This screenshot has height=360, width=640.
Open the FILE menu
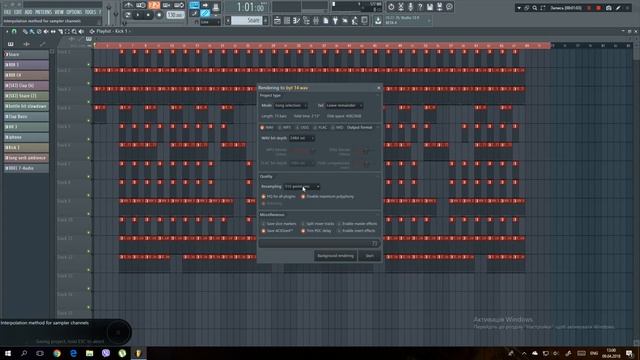tap(7, 12)
